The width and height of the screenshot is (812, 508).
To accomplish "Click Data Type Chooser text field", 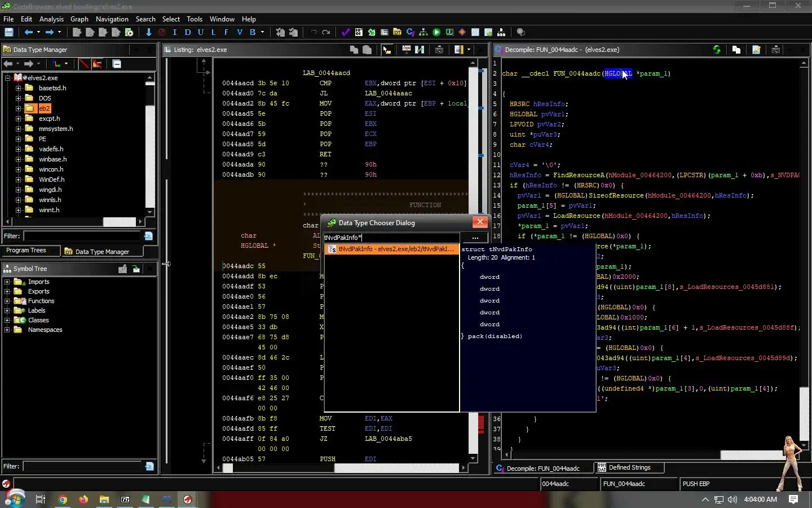I will click(x=391, y=238).
